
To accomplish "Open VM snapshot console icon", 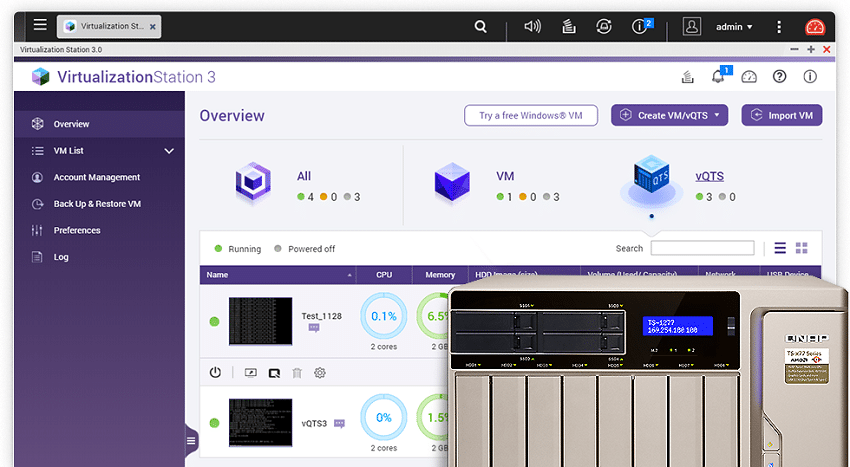I will 274,373.
